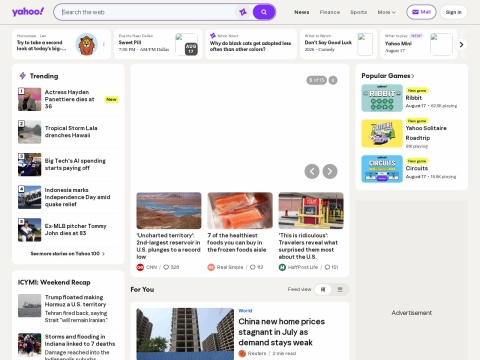
Task: Click the Real Simple source icon
Action: [x=211, y=267]
